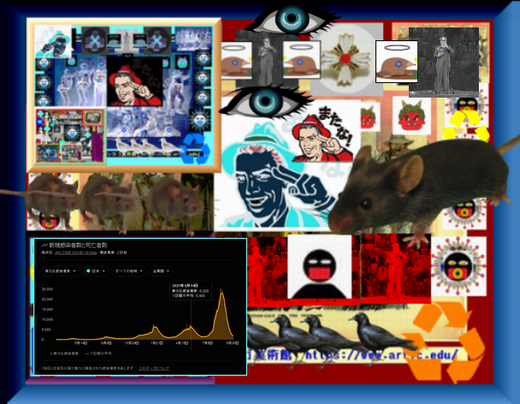The image size is (520, 404).
Task: Expand the すべての地域 region dropdown
Action: 129,271
